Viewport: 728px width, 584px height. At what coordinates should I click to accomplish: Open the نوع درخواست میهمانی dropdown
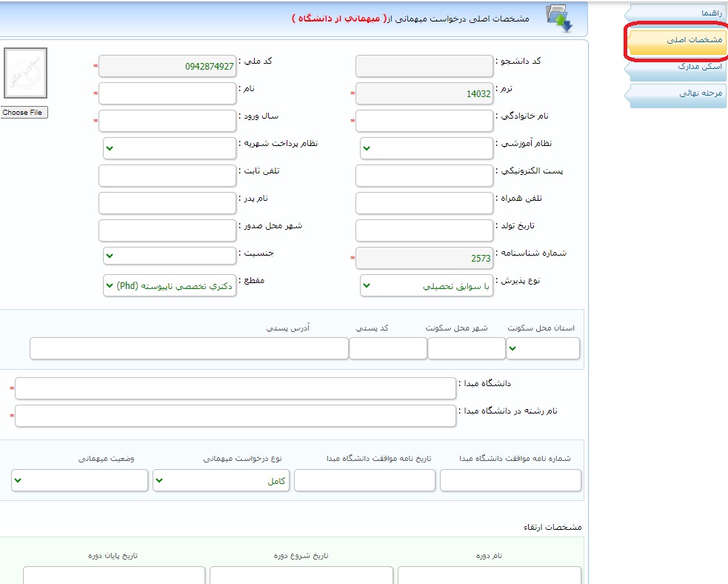[x=222, y=480]
